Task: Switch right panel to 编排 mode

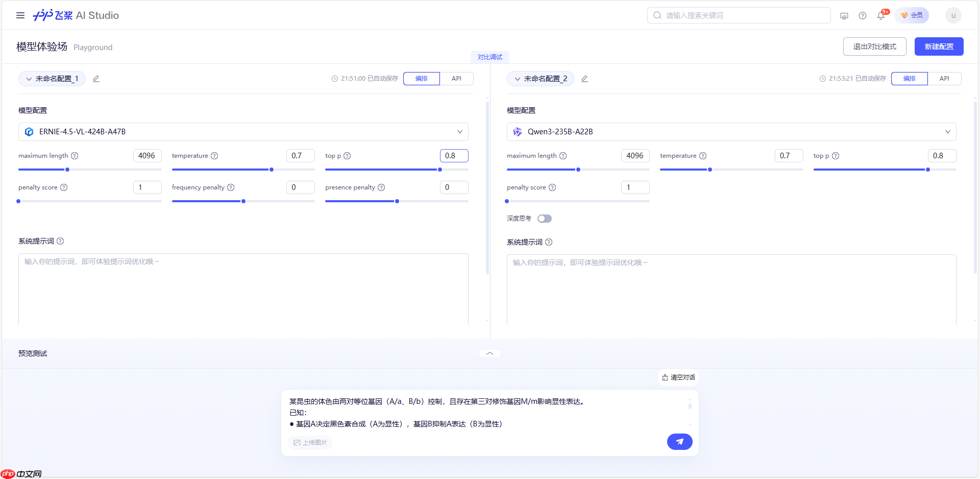Action: (910, 79)
